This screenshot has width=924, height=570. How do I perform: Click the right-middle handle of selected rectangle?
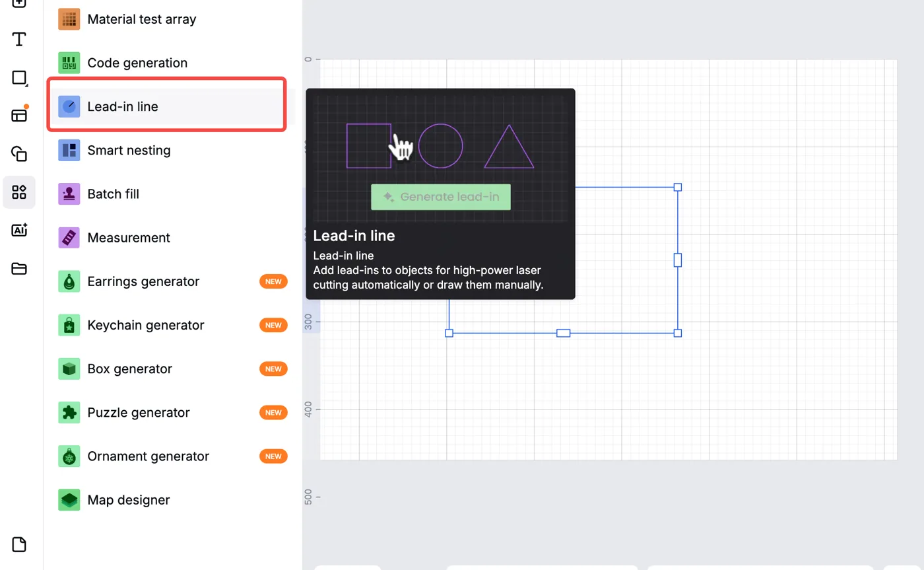678,260
